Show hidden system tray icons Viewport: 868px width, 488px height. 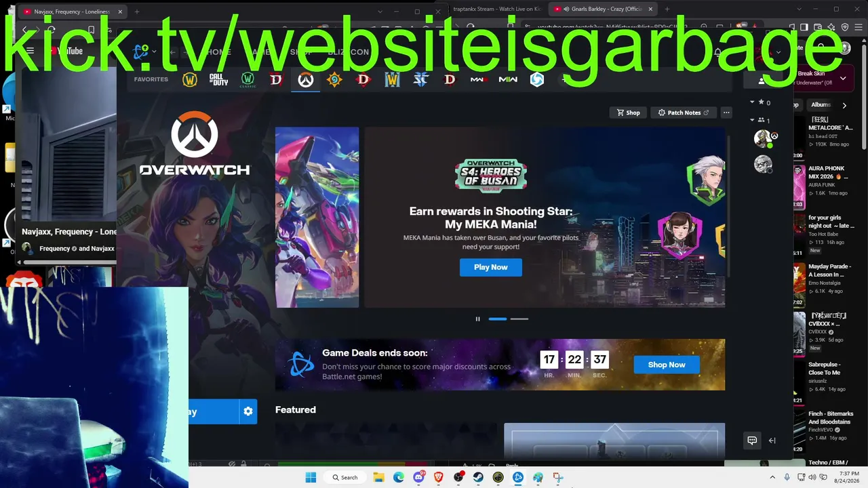(774, 477)
